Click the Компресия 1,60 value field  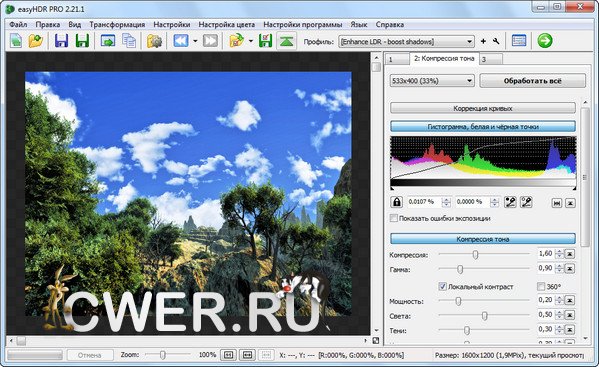coord(546,254)
